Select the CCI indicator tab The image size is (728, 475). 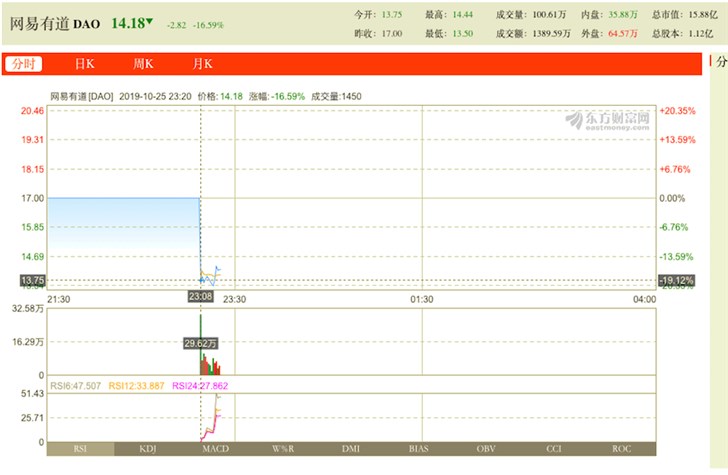pos(553,449)
